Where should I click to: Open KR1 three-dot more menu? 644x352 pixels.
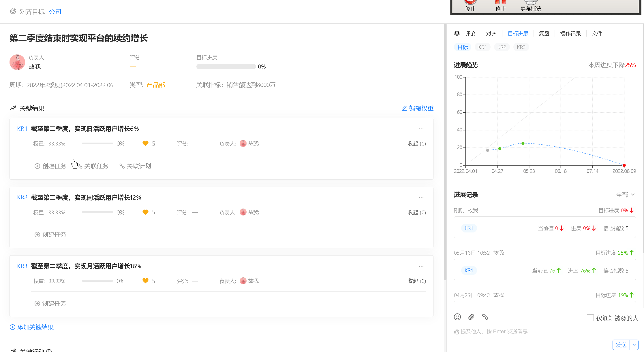[x=421, y=129]
